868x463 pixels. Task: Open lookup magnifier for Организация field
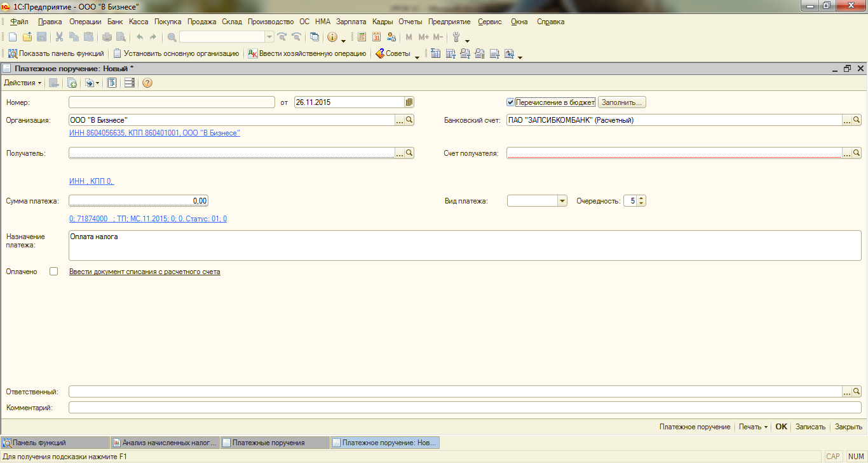tap(410, 120)
